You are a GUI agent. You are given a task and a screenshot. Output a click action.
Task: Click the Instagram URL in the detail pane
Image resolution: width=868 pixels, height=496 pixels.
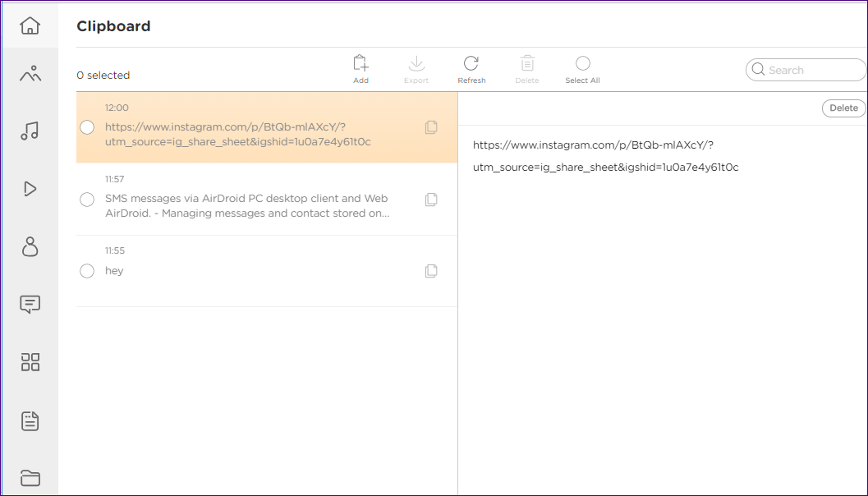pos(605,156)
